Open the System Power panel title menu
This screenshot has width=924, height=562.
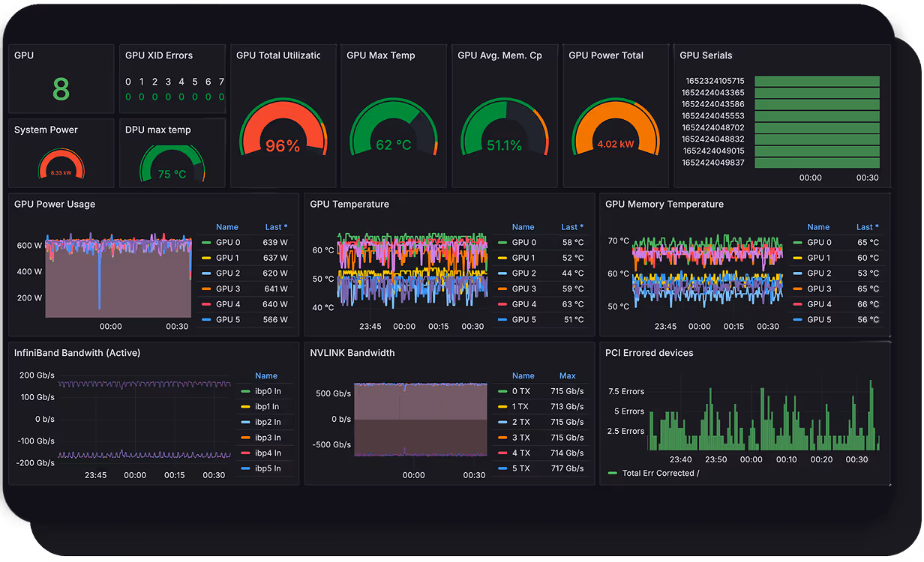click(x=46, y=130)
